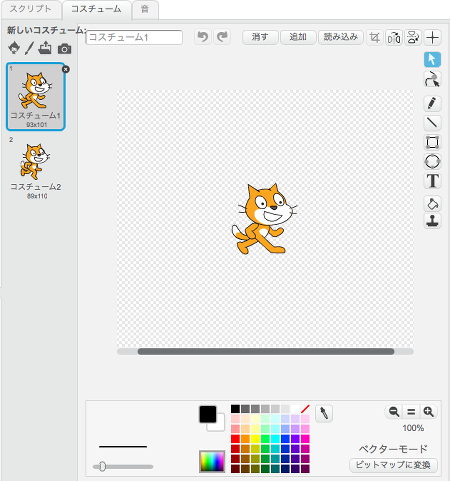The width and height of the screenshot is (451, 482).
Task: Open the 音 sounds tab
Action: (x=145, y=9)
